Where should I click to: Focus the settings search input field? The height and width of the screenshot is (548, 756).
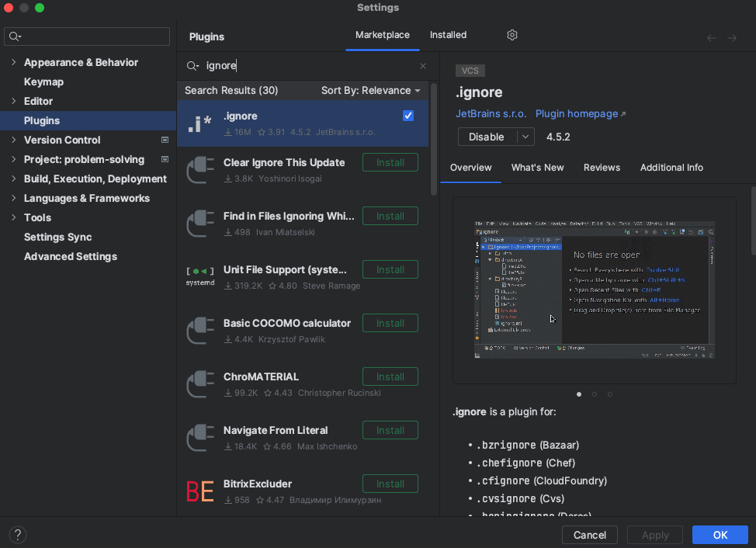[87, 36]
